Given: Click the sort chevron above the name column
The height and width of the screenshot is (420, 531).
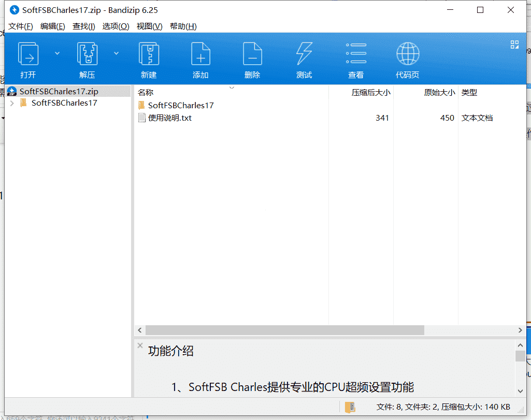Looking at the screenshot, I should 232,88.
